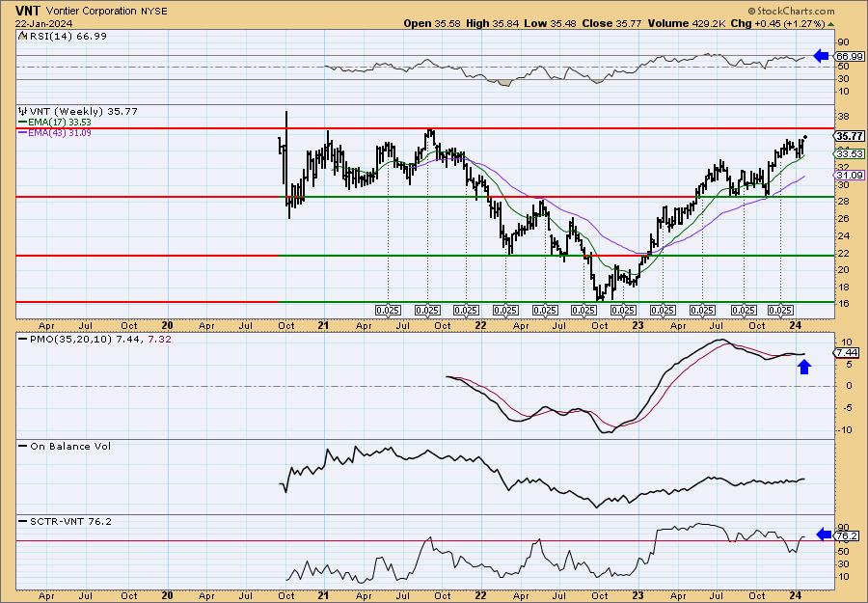Click the -10 level label on PMO axis
The height and width of the screenshot is (603, 868).
pos(844,429)
